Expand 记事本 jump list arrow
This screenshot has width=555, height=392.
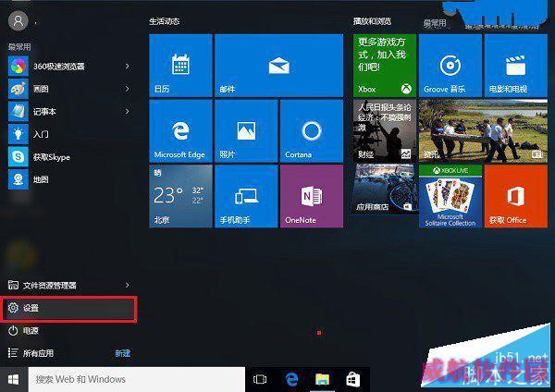[x=128, y=112]
